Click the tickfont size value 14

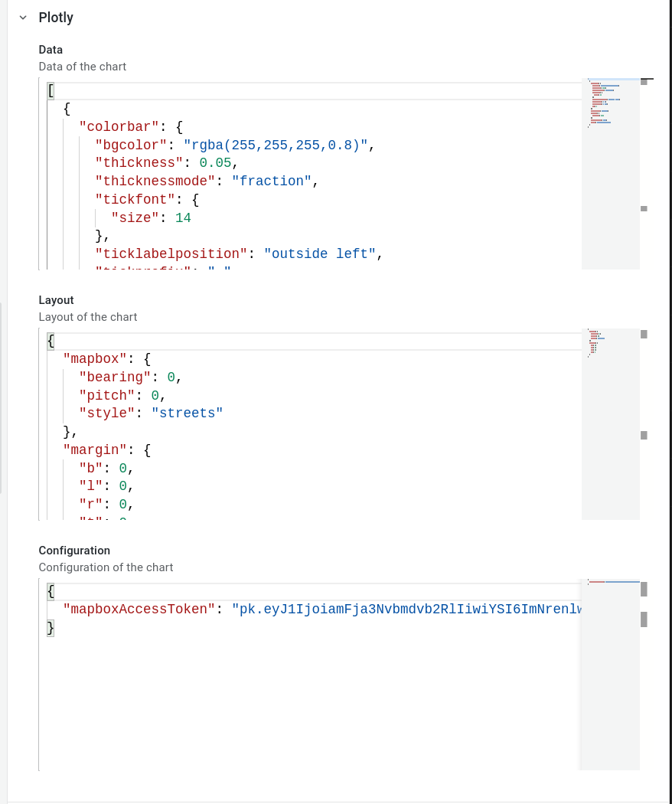pos(183,218)
